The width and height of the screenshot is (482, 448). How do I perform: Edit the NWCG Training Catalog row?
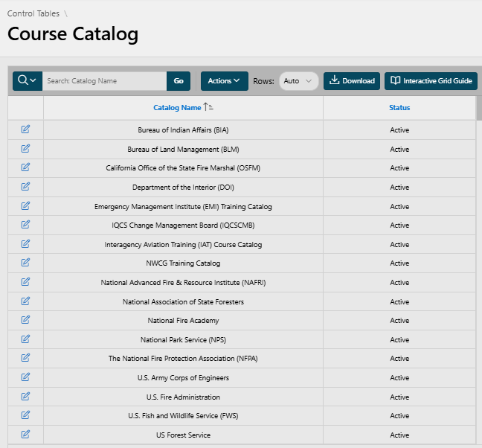[x=25, y=263]
